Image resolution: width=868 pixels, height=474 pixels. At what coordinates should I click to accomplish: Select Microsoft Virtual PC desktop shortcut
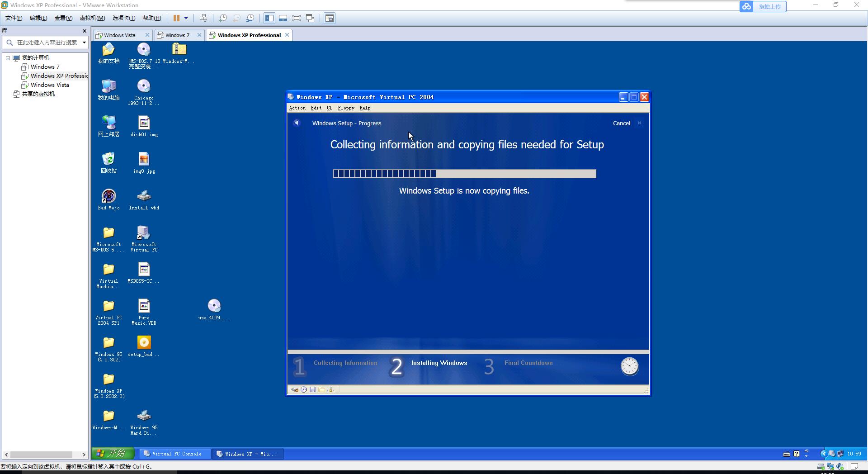pos(144,238)
